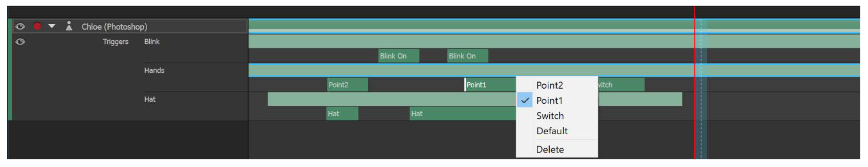Choose the checked Point1 menu entry
Viewport: 868px width, 167px height.
pos(549,100)
